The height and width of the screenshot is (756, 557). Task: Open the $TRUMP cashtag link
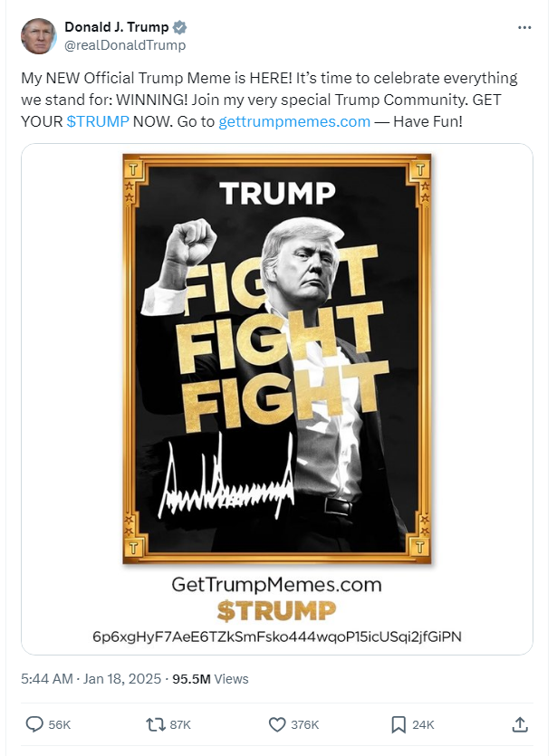97,120
